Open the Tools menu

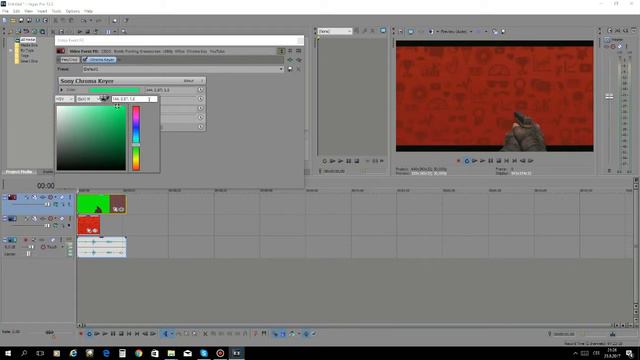click(x=56, y=11)
